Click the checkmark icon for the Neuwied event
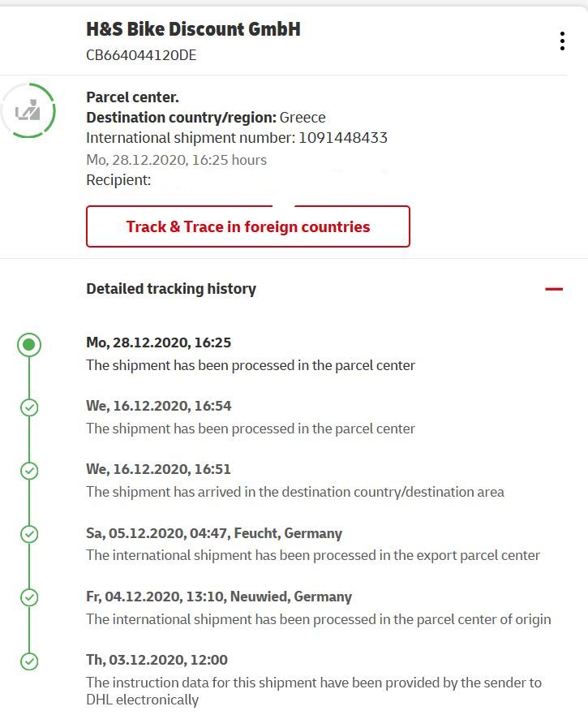The image size is (588, 728). click(x=29, y=597)
